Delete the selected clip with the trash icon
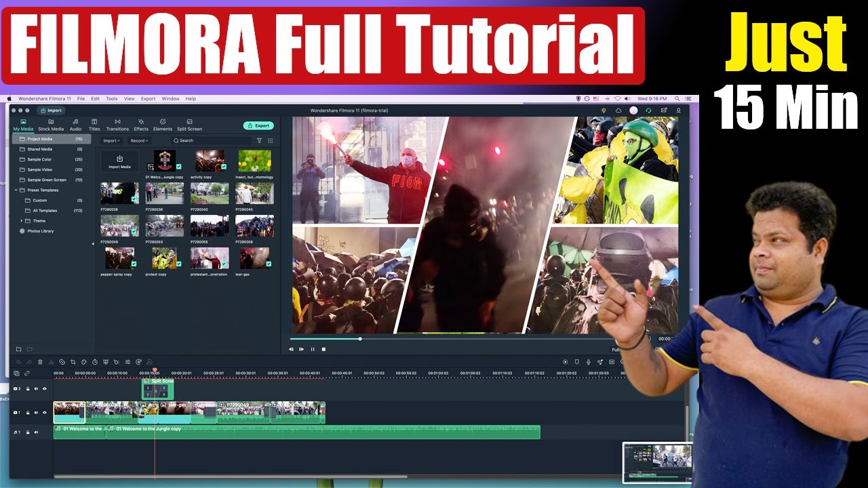The image size is (868, 488). pos(40,362)
